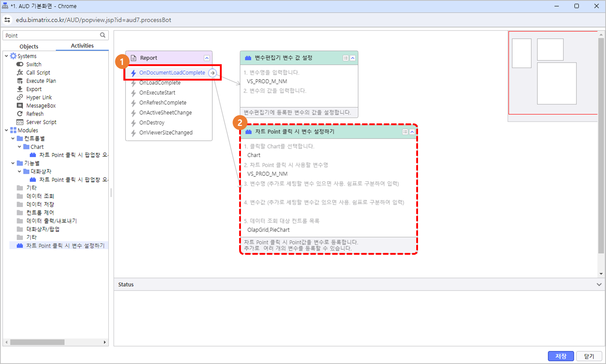Select the Execute Plan activity
The width and height of the screenshot is (606, 364).
pyautogui.click(x=41, y=81)
